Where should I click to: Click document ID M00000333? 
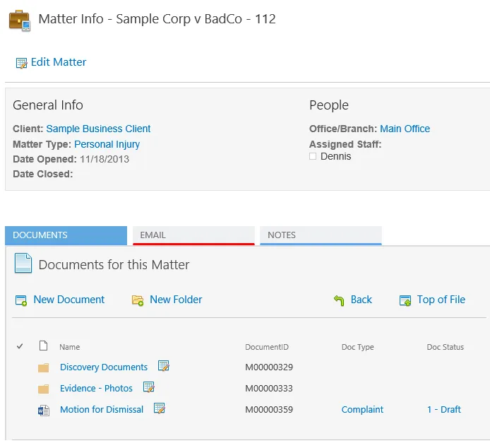click(x=269, y=388)
